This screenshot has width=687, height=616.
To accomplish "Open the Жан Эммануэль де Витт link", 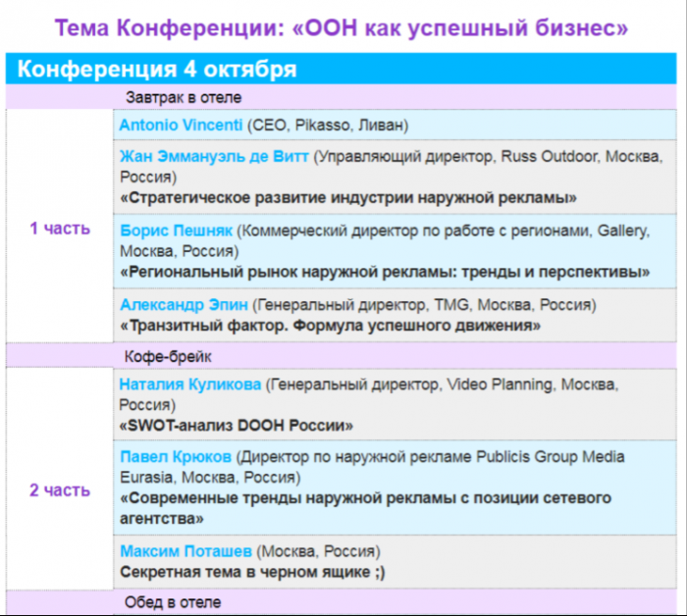I will coord(214,156).
